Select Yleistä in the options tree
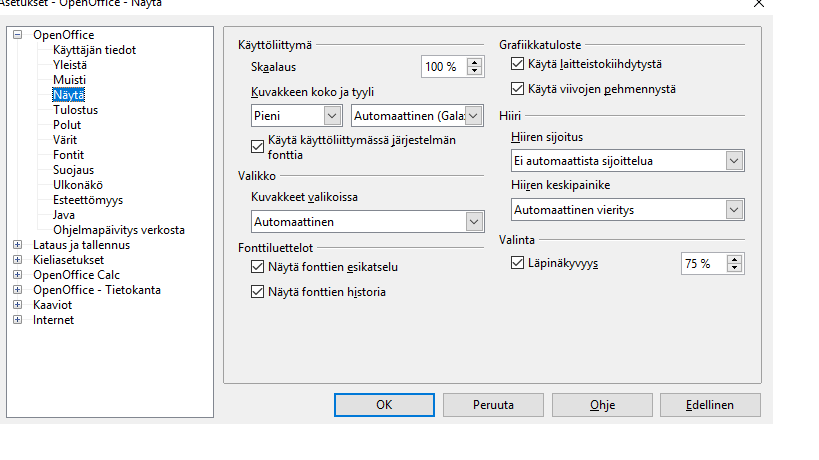This screenshot has height=460, width=819. pos(70,65)
